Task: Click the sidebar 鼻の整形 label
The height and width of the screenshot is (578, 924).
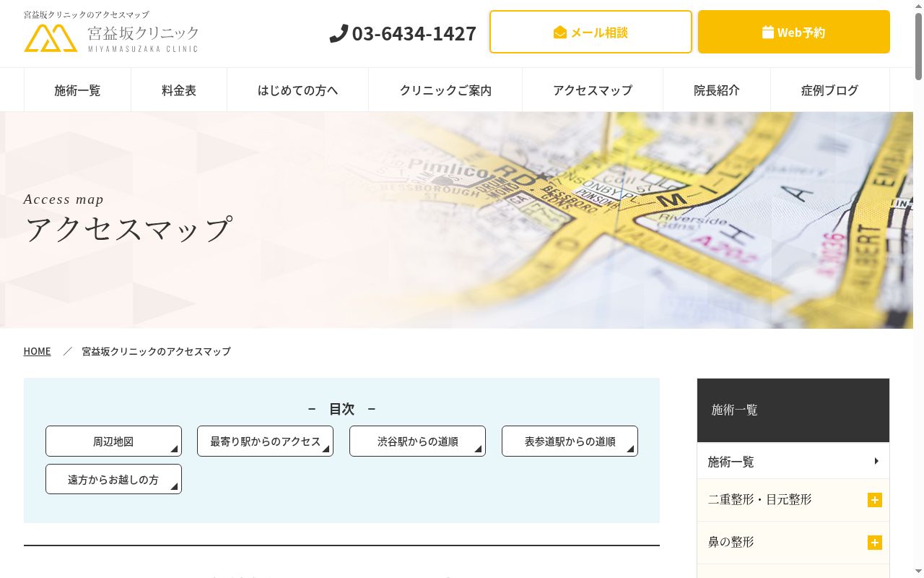Action: 731,542
